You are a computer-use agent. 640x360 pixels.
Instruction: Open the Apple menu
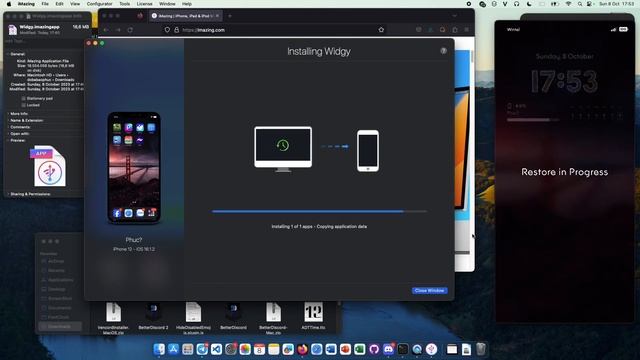[x=9, y=4]
